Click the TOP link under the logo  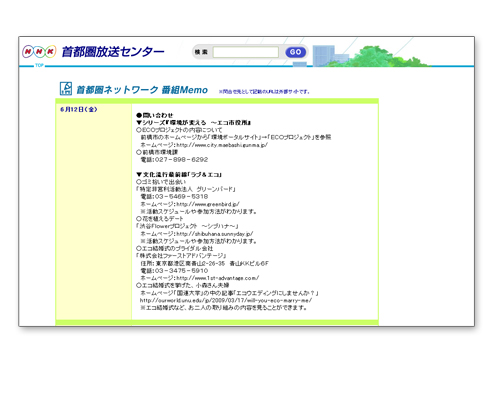point(39,65)
